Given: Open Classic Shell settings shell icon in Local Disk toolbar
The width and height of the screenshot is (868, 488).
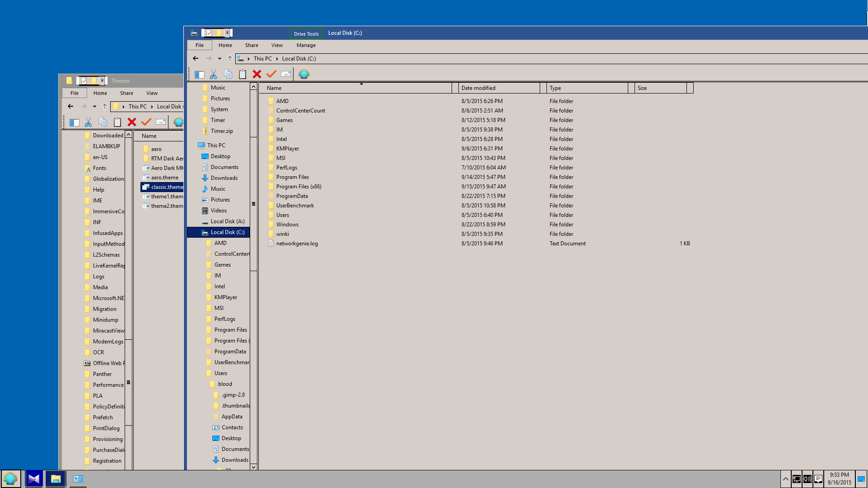Looking at the screenshot, I should pyautogui.click(x=304, y=75).
